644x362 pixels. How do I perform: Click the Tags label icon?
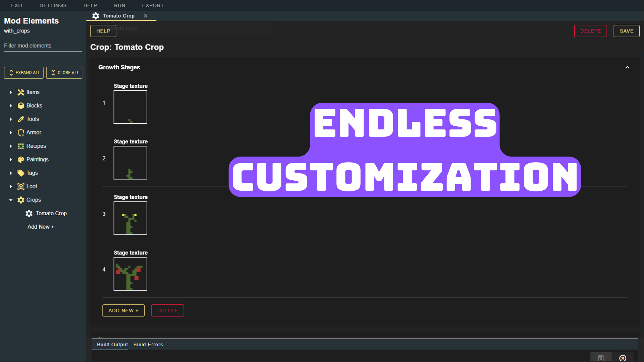coord(21,173)
